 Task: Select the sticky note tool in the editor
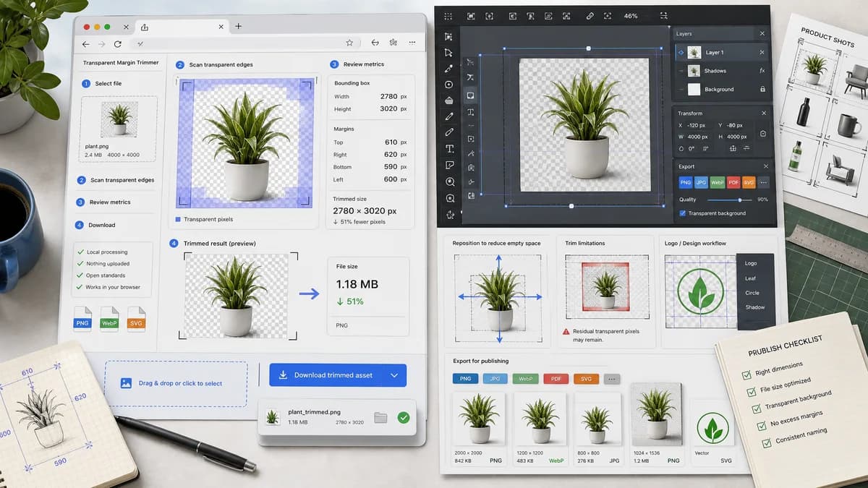click(x=449, y=166)
